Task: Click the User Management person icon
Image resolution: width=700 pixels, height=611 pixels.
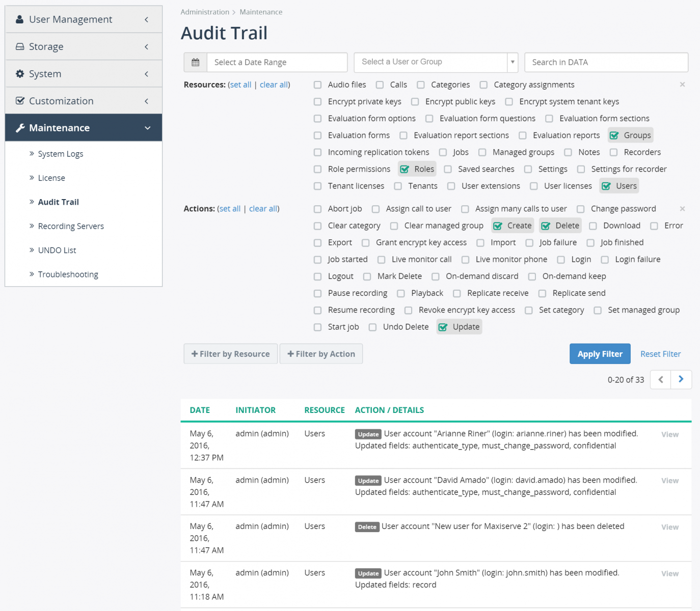Action: click(x=19, y=19)
